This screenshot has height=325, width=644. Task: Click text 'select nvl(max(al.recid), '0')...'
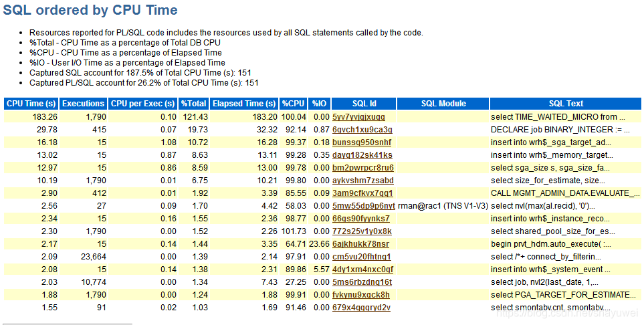tap(543, 206)
